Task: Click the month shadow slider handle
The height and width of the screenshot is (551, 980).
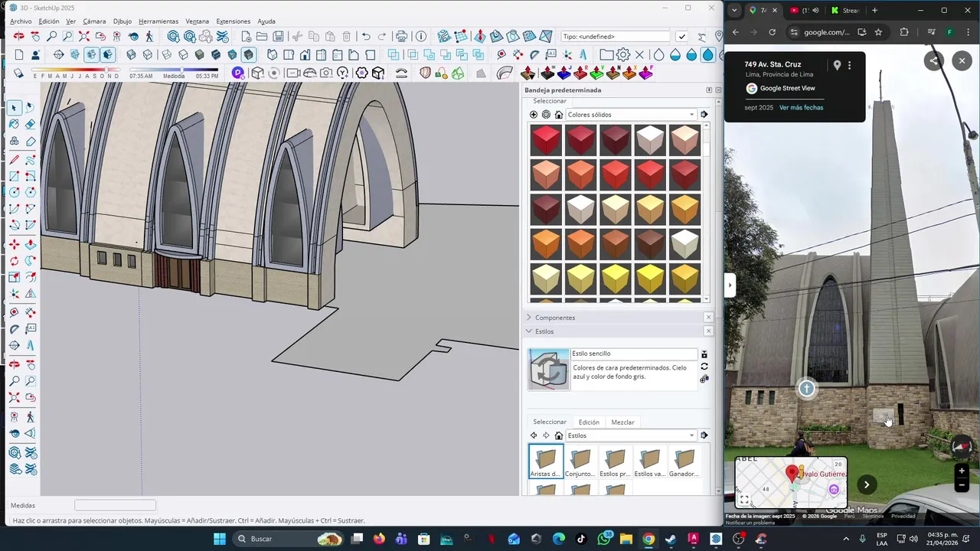Action: (106, 70)
